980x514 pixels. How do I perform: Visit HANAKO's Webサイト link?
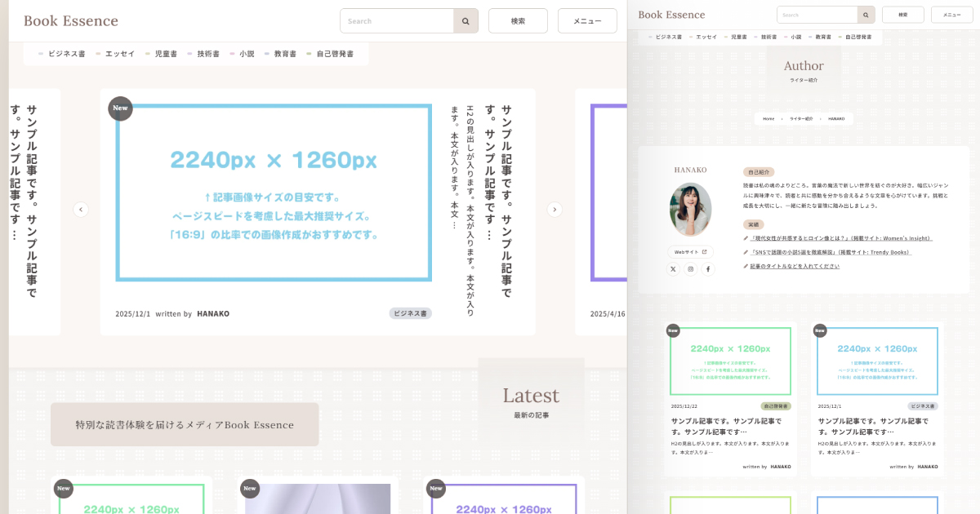[686, 252]
